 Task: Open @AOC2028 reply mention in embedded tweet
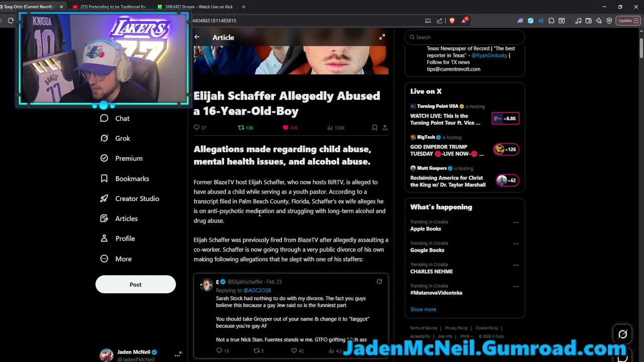[257, 291]
